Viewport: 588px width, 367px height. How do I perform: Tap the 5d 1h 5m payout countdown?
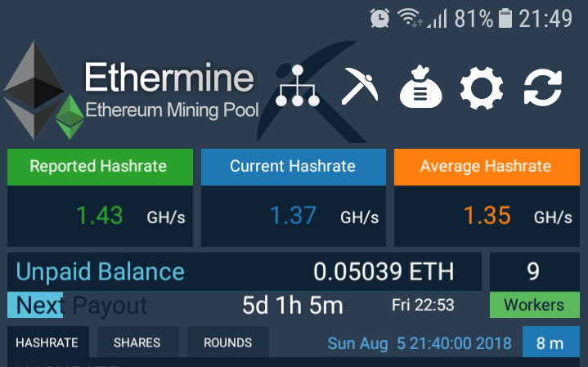tap(293, 305)
